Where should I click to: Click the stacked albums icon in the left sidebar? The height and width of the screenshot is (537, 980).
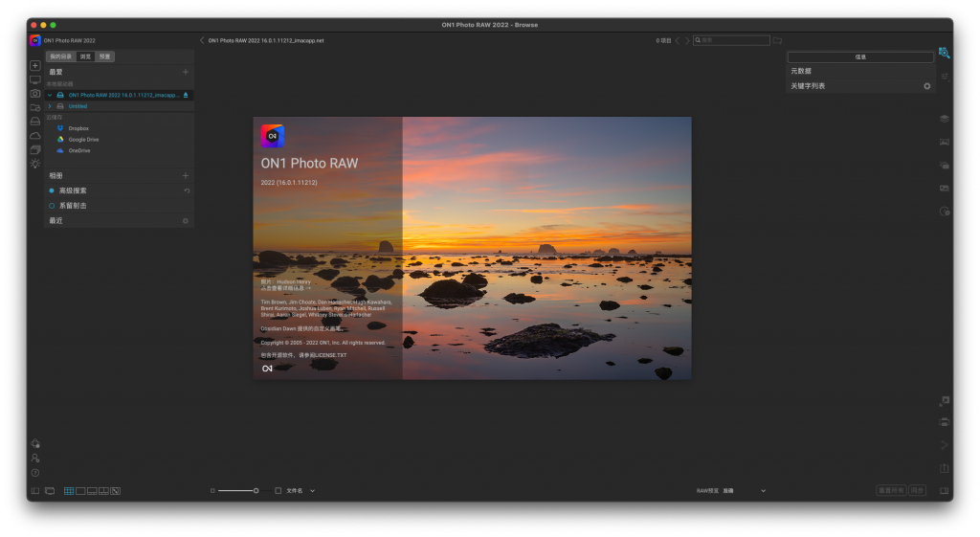[x=35, y=149]
